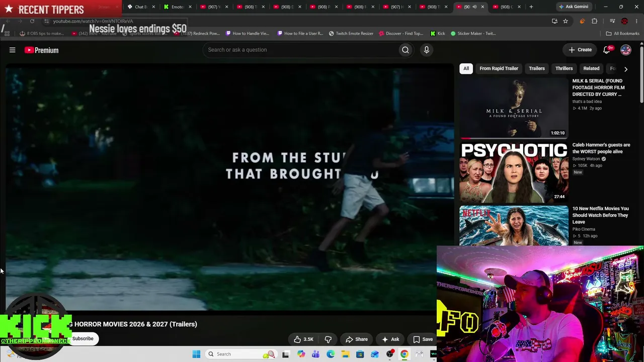
Task: Click the video player area
Action: 229,187
